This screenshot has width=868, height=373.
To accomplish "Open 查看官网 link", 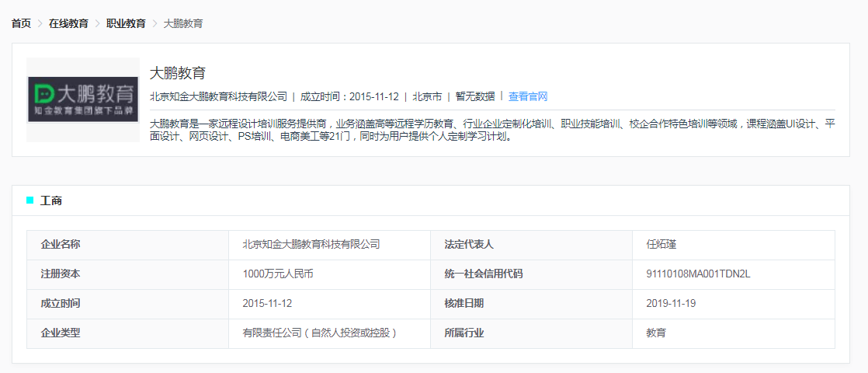I will pyautogui.click(x=527, y=96).
